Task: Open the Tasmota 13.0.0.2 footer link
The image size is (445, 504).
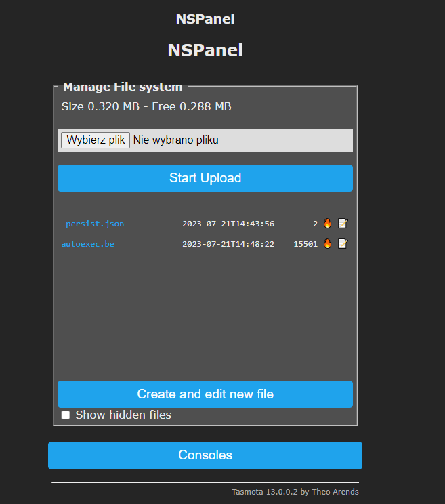Action: click(295, 492)
